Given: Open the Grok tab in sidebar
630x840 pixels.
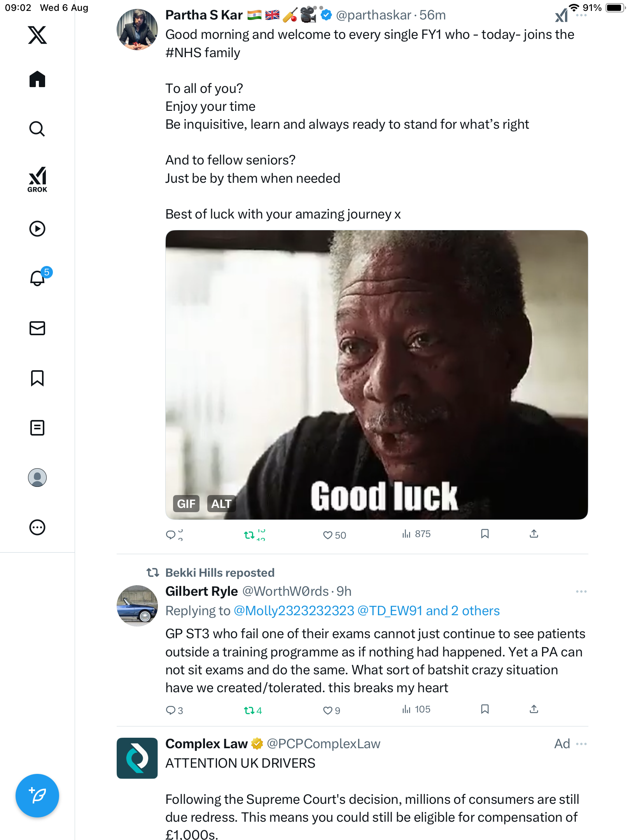Looking at the screenshot, I should 37,179.
